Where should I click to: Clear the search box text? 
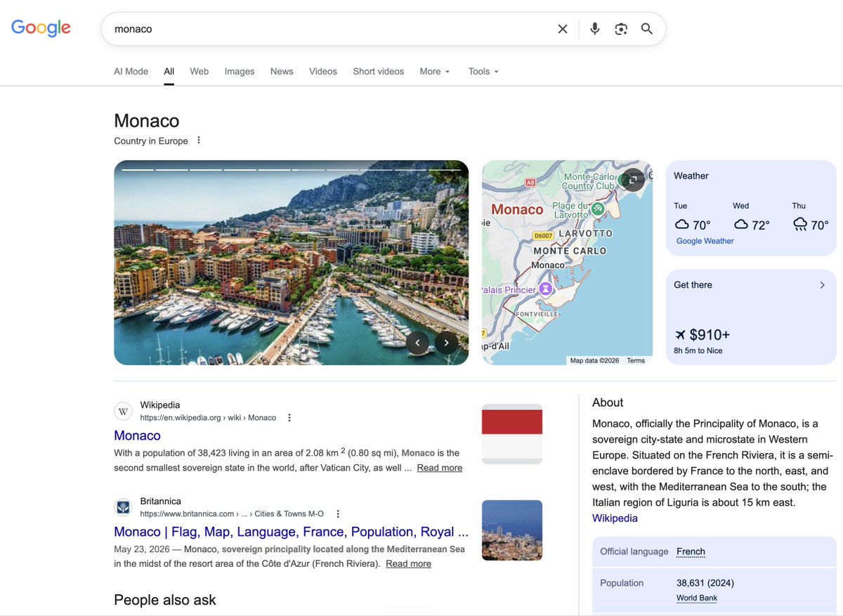click(563, 29)
